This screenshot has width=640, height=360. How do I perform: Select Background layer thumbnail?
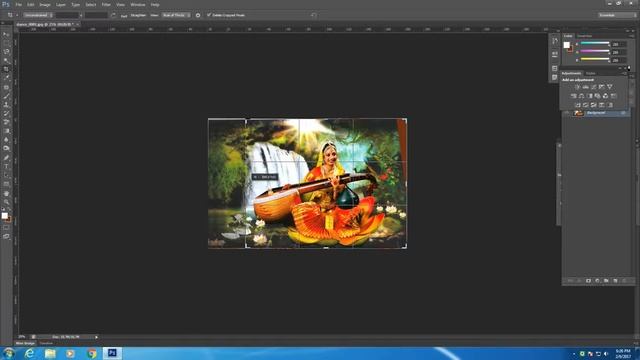click(578, 113)
